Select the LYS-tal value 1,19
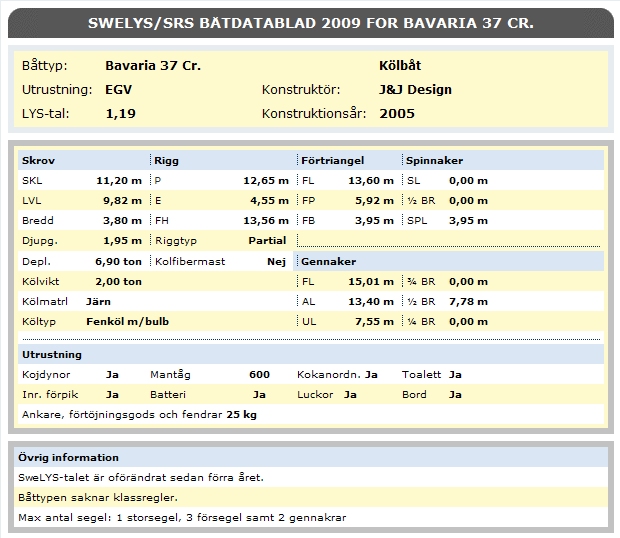 [121, 114]
